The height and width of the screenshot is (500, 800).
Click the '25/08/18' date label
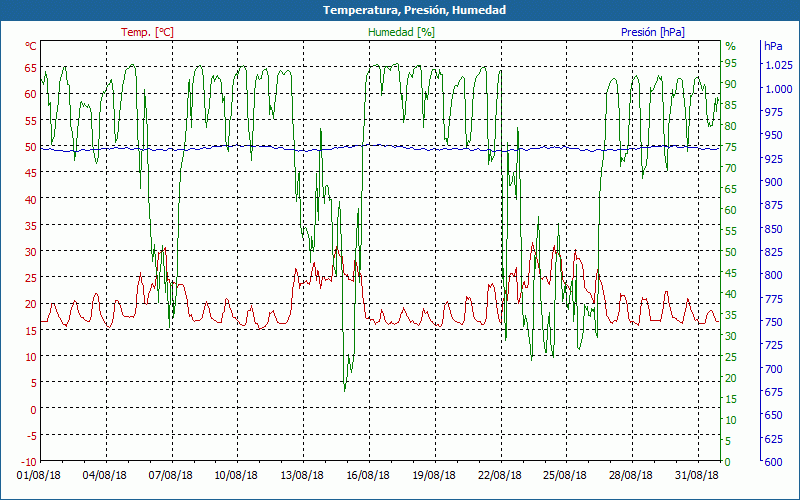tap(565, 475)
